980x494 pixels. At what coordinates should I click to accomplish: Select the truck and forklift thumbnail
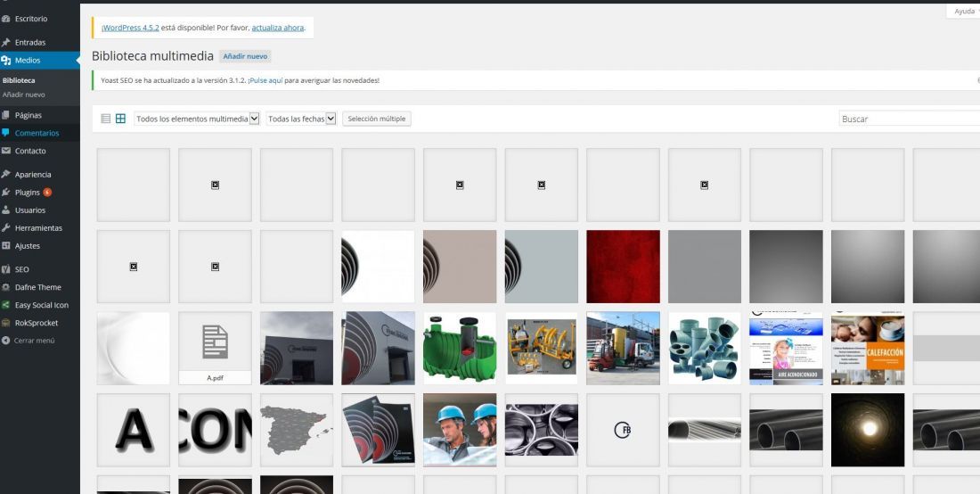tap(623, 349)
